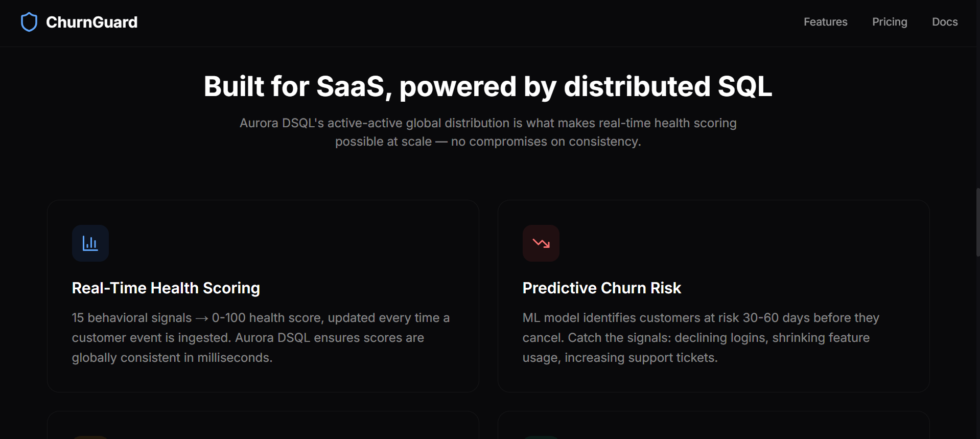
Task: Click the Real-Time Health Scoring card description
Action: [261, 337]
